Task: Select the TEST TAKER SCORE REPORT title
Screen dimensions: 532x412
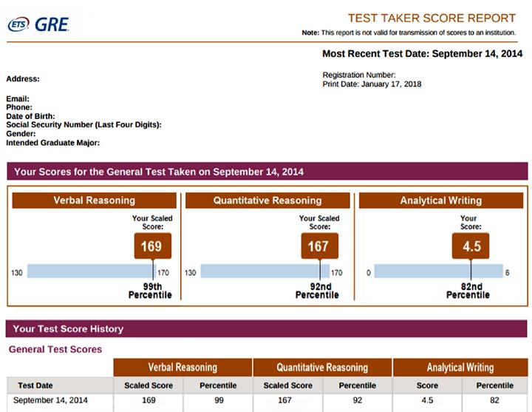Action: pos(432,18)
